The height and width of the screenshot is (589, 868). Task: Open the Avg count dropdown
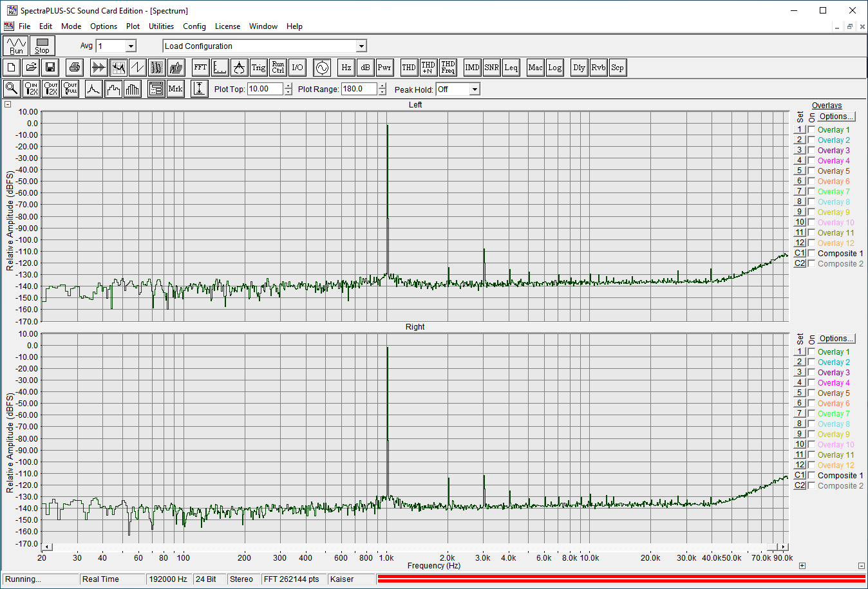click(x=131, y=46)
